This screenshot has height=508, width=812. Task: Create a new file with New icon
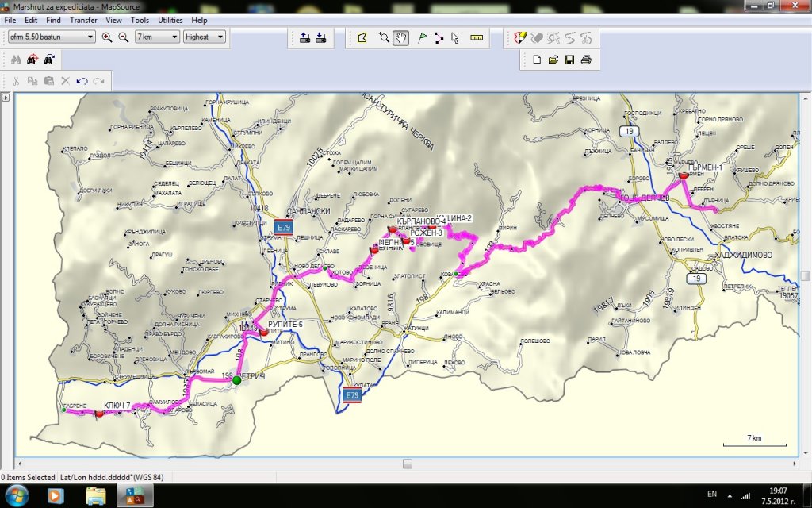[537, 60]
